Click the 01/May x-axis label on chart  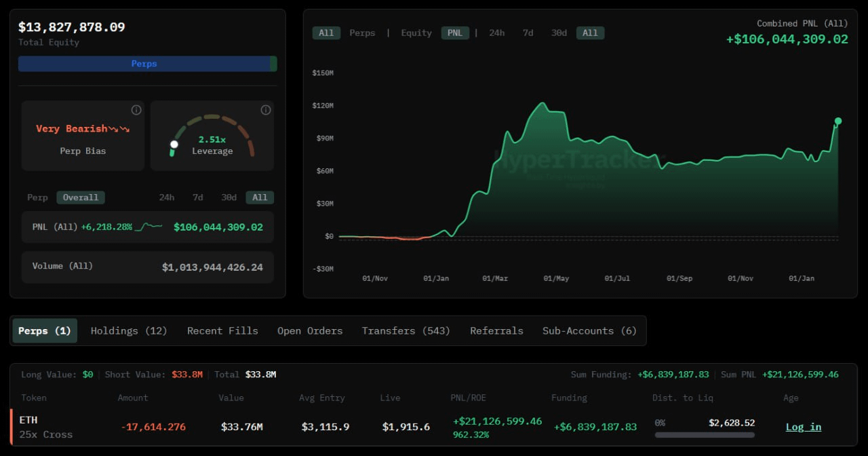click(x=556, y=278)
